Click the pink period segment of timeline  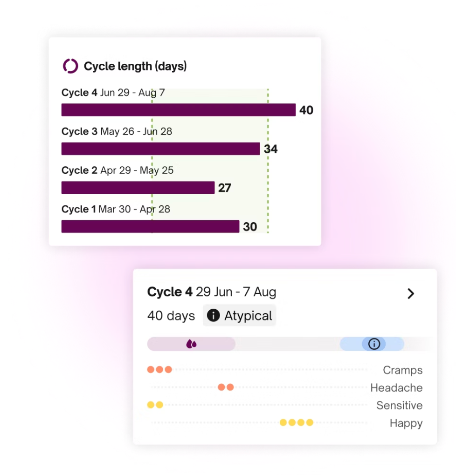click(214, 344)
